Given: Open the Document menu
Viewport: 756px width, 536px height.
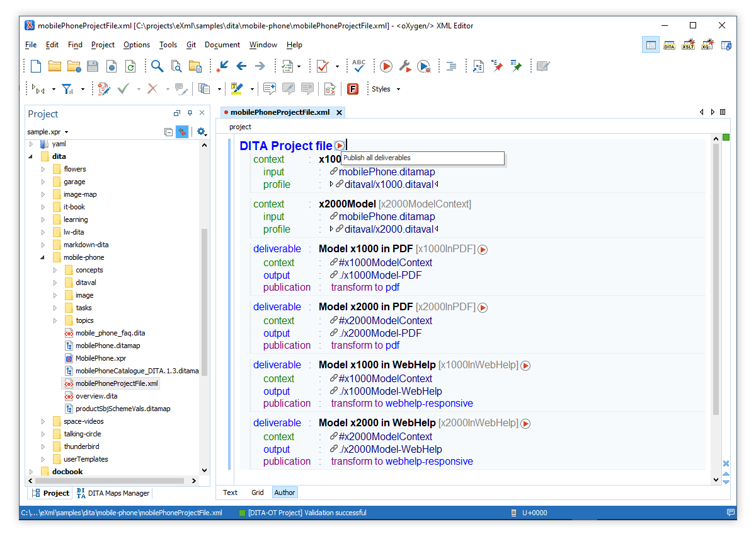Looking at the screenshot, I should [222, 45].
